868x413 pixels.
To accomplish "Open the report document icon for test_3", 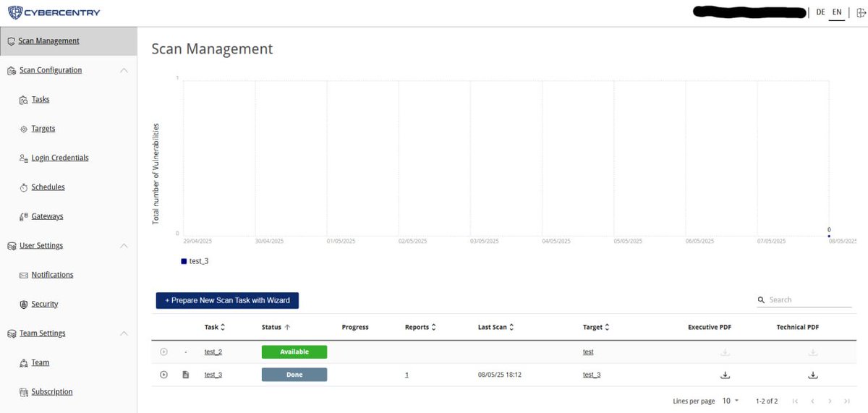I will point(185,375).
